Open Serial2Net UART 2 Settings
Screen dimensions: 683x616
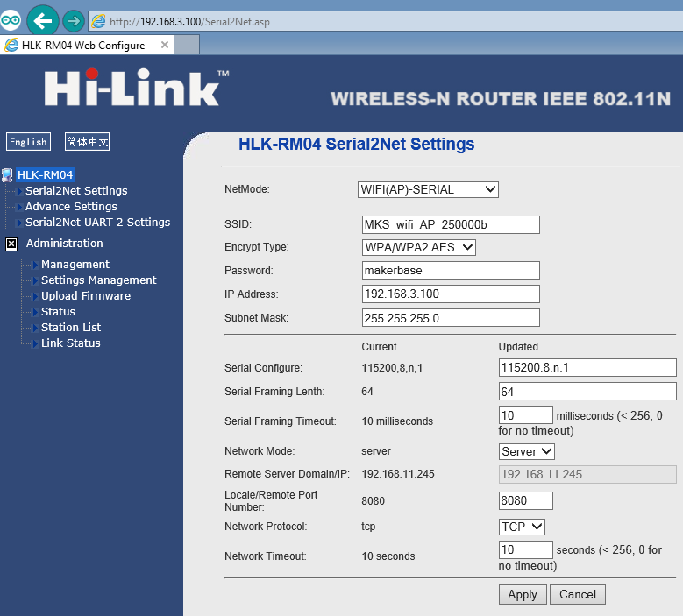point(97,222)
